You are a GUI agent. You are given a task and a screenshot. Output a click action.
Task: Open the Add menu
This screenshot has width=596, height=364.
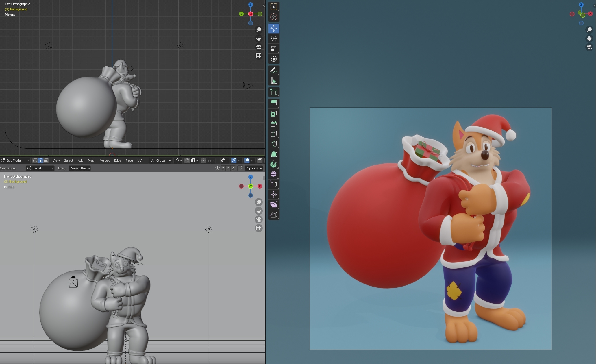(x=81, y=160)
